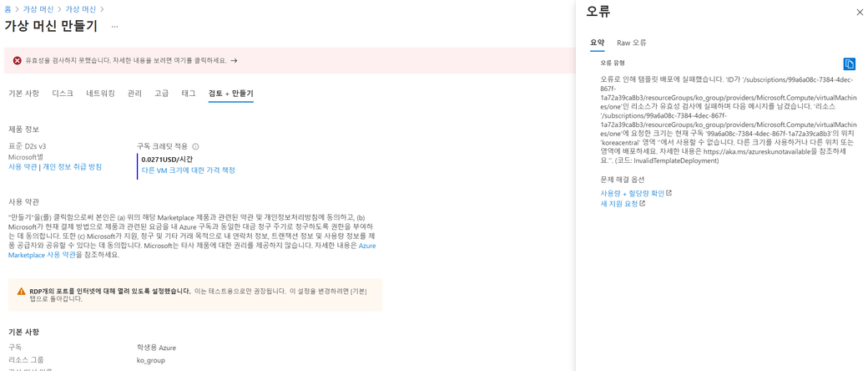Switch to the 네트워킹 tab
The width and height of the screenshot is (868, 371).
[x=100, y=94]
